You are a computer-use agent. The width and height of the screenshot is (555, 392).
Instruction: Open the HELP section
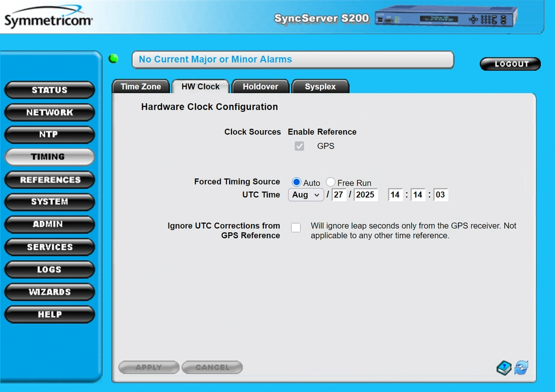pyautogui.click(x=49, y=314)
